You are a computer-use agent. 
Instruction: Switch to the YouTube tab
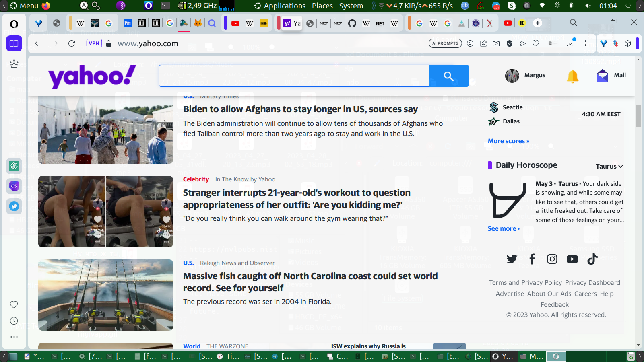pyautogui.click(x=235, y=23)
